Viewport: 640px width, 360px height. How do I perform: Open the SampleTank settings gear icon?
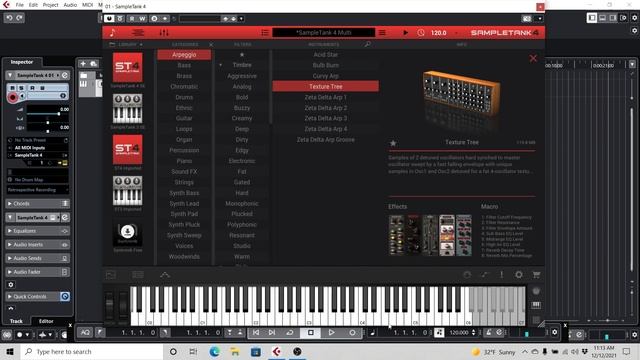519,275
